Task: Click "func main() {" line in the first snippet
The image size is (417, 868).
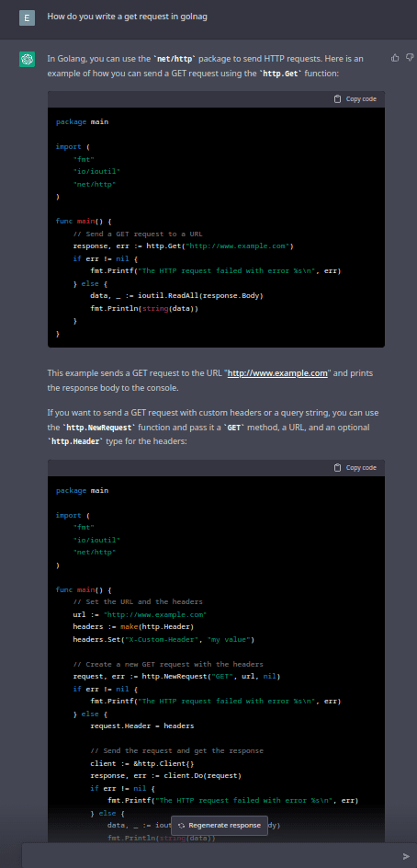Action: click(84, 221)
